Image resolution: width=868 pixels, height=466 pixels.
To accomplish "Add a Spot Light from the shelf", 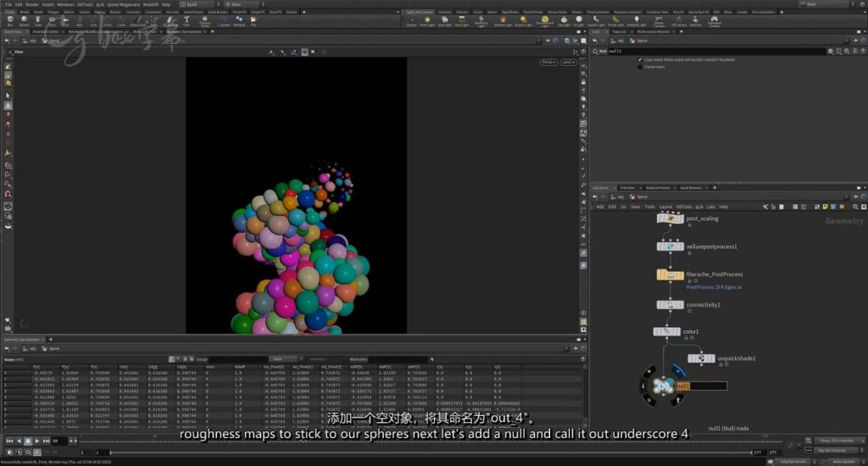I will pos(444,21).
